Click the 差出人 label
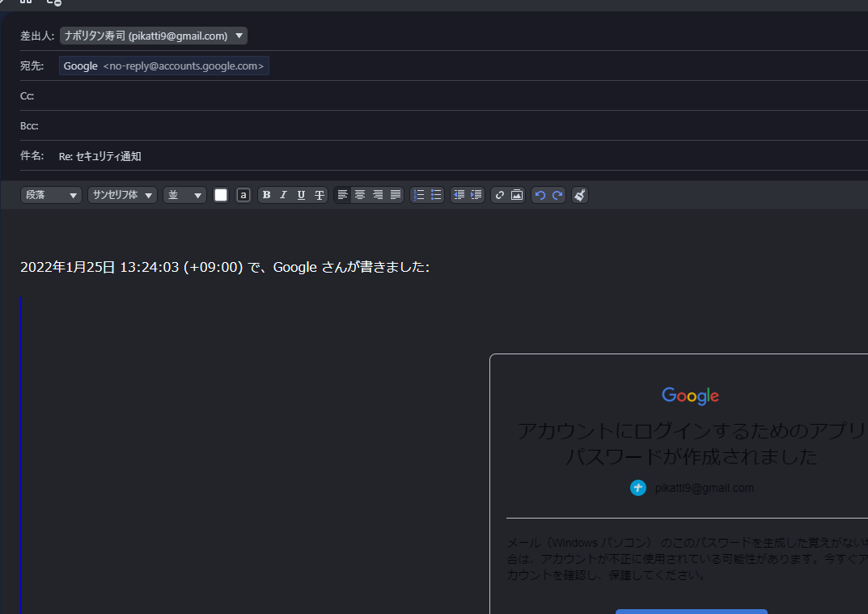 [x=37, y=36]
